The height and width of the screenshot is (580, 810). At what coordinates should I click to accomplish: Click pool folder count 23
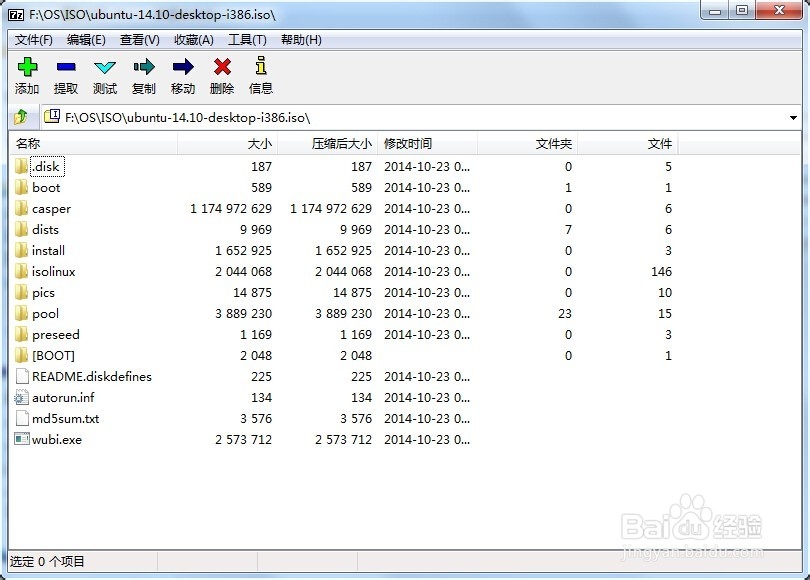coord(565,313)
